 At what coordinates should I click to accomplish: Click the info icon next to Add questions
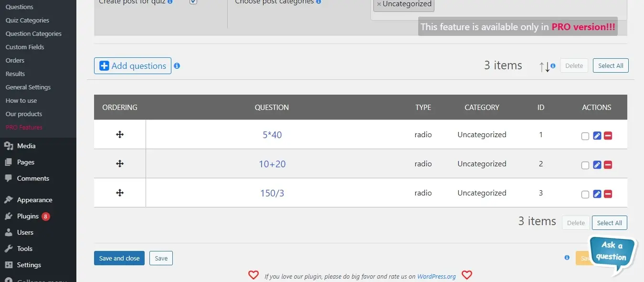click(x=177, y=66)
